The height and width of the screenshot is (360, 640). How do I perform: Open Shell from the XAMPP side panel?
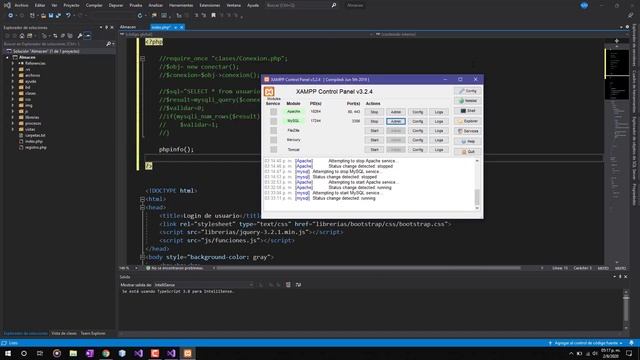(467, 111)
